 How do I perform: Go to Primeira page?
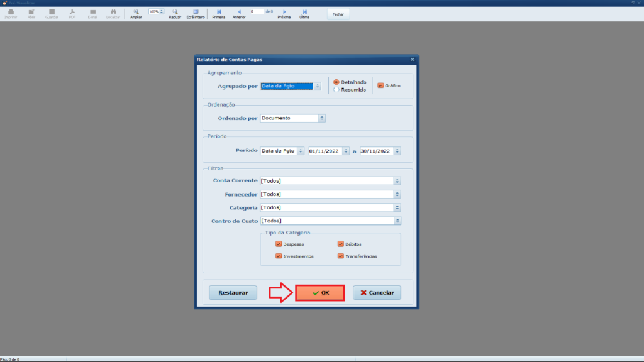coord(218,12)
